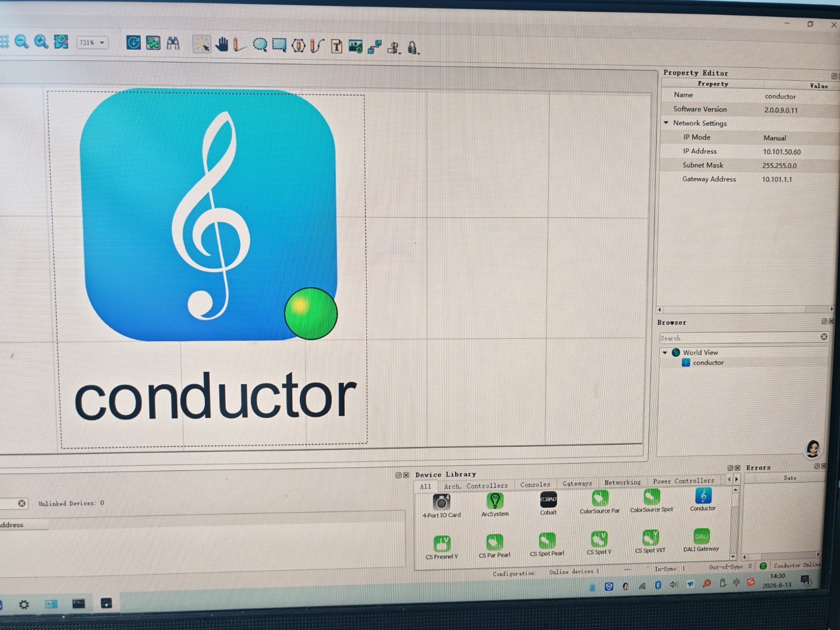Select the Conductor device in Device Library
This screenshot has height=630, width=840.
(702, 499)
